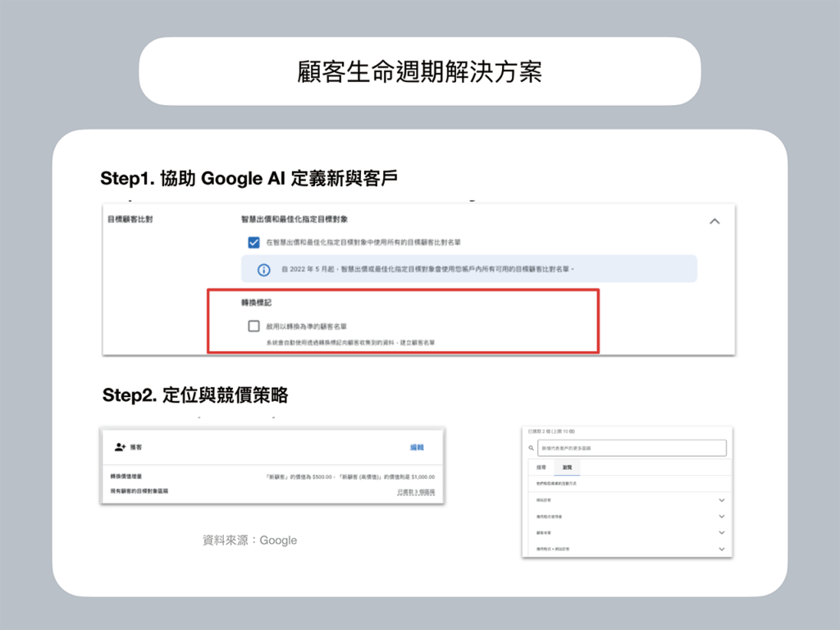Click the 智慧出價和最佳化指定目標對象 heading
This screenshot has width=840, height=630.
294,219
